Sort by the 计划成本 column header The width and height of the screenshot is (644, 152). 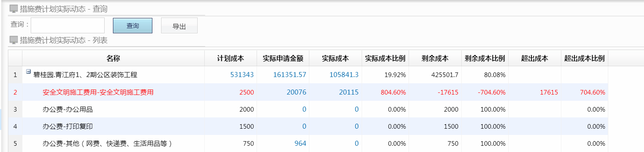[230, 58]
